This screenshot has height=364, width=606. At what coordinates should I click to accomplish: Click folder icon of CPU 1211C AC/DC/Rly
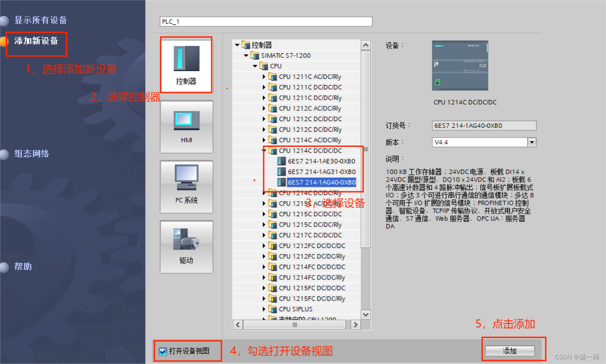pos(272,77)
